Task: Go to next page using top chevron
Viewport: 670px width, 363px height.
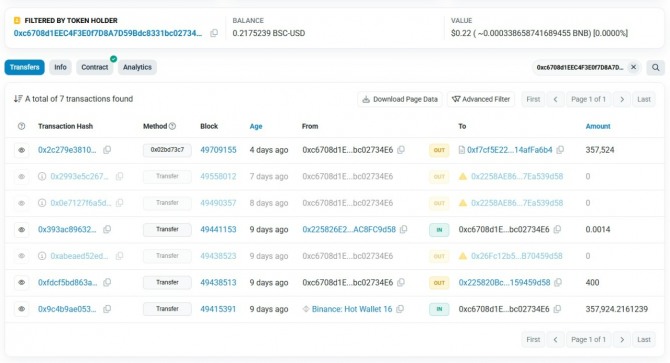Action: coord(622,99)
